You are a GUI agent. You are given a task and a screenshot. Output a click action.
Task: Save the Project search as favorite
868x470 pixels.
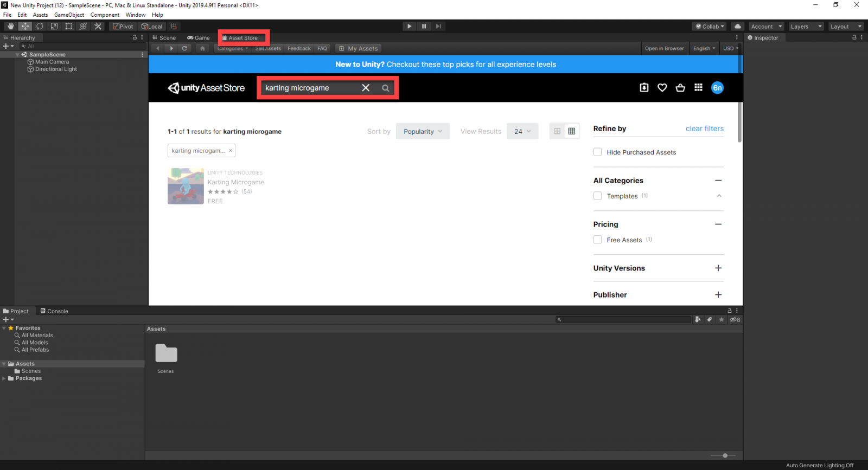(721, 319)
